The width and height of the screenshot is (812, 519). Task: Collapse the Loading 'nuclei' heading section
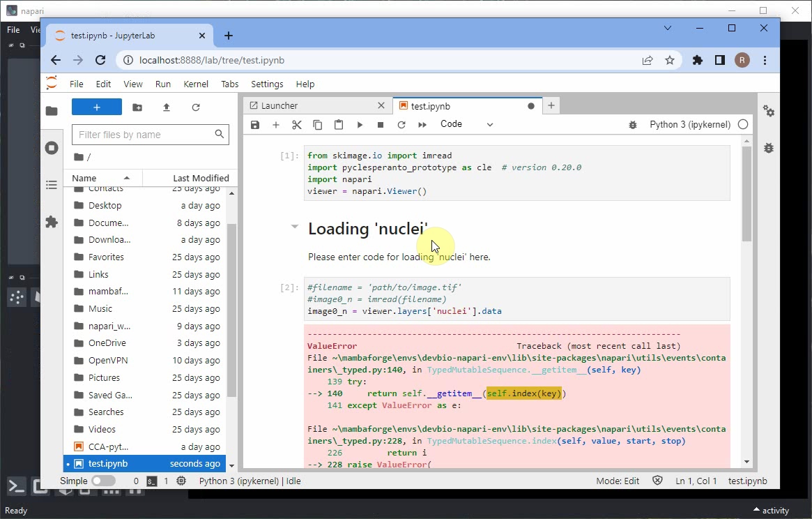(294, 227)
